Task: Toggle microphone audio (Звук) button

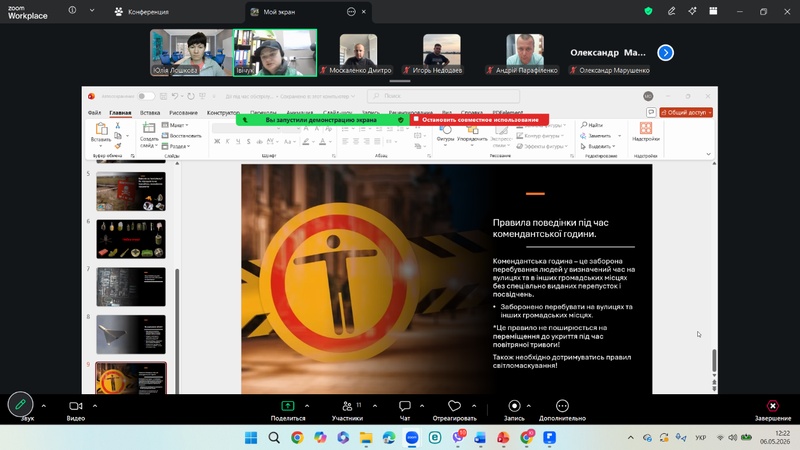Action: (x=20, y=407)
